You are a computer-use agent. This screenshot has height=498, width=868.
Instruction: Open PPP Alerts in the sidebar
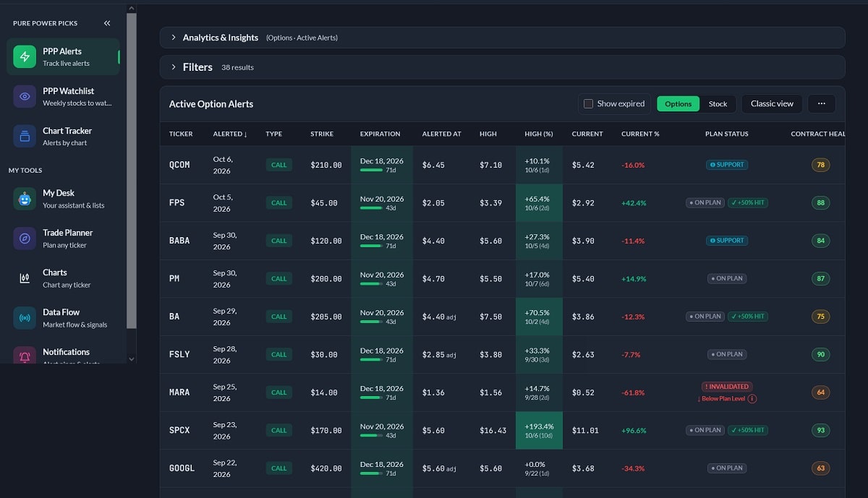coord(64,56)
